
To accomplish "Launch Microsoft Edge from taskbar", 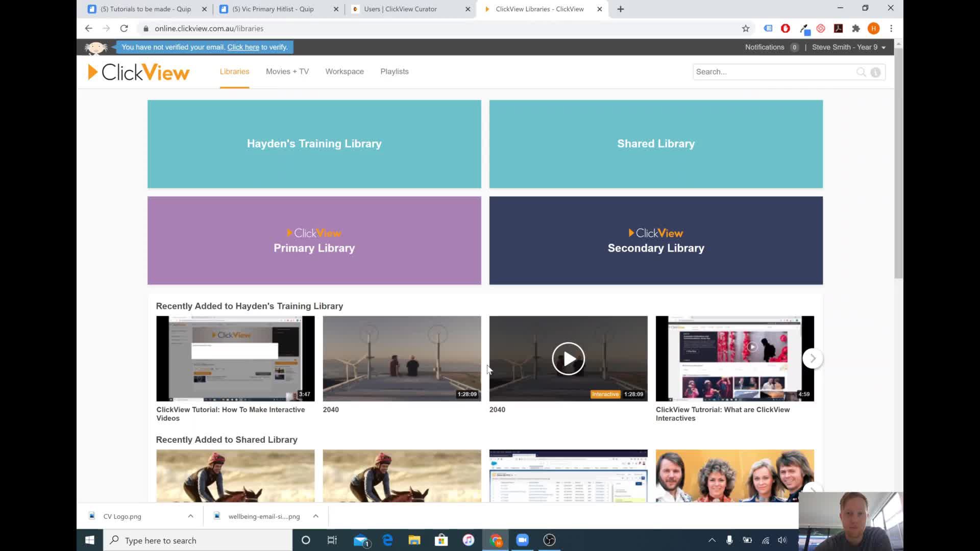I will 388,540.
